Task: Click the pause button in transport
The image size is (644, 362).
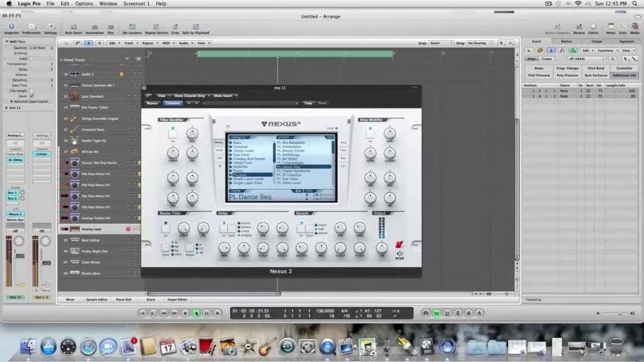Action: [x=207, y=313]
